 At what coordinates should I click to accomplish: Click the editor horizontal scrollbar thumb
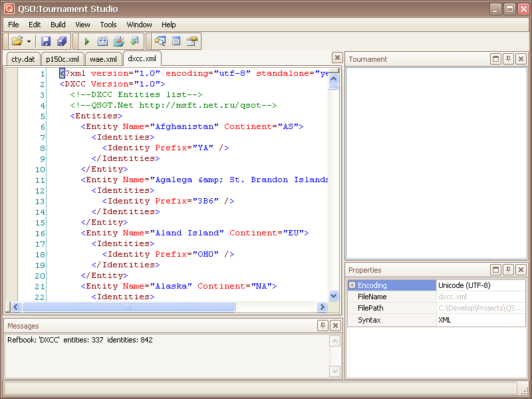point(128,307)
